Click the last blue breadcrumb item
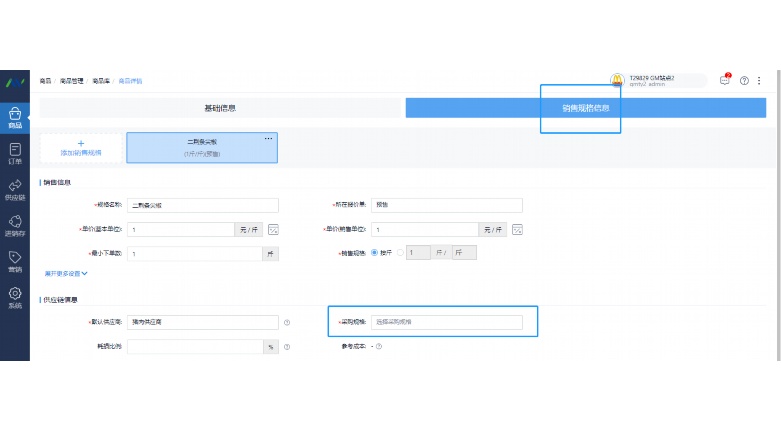781x431 pixels. click(130, 81)
